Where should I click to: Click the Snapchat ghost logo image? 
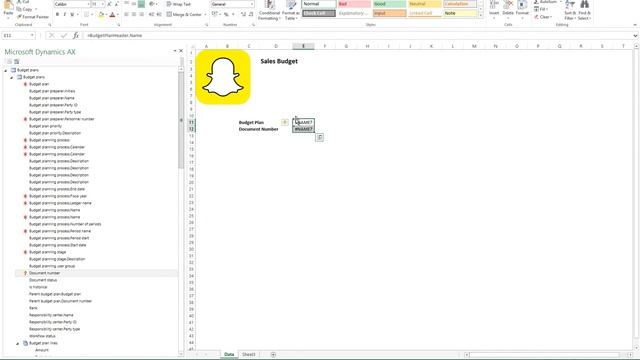[x=223, y=77]
